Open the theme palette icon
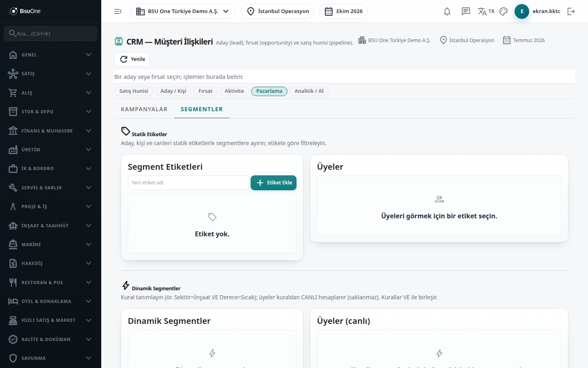This screenshot has height=368, width=588. point(503,11)
